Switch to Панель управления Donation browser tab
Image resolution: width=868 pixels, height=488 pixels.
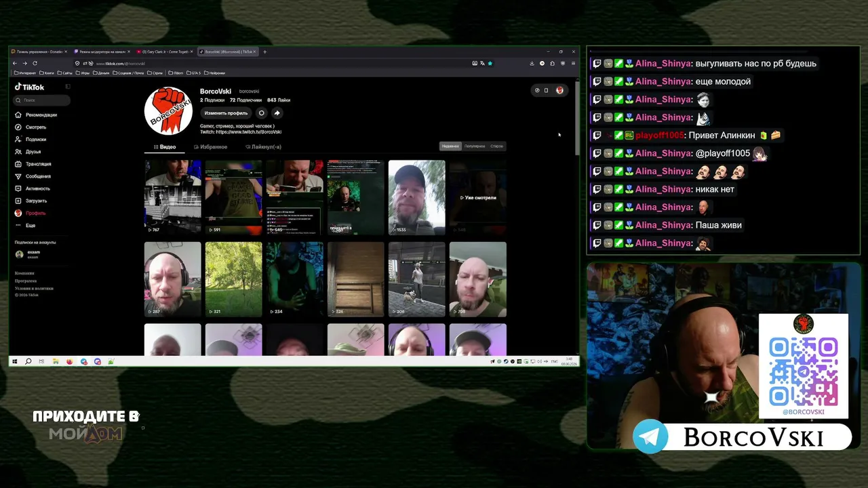coord(38,52)
